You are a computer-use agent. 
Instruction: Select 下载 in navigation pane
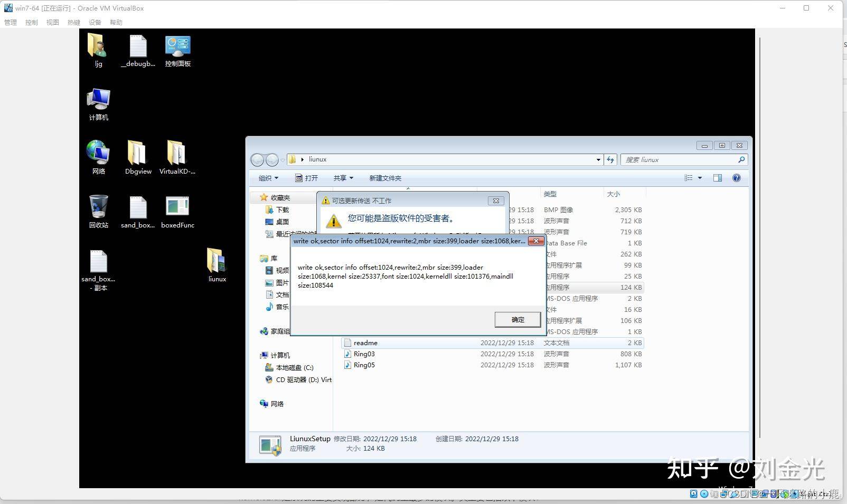point(283,210)
